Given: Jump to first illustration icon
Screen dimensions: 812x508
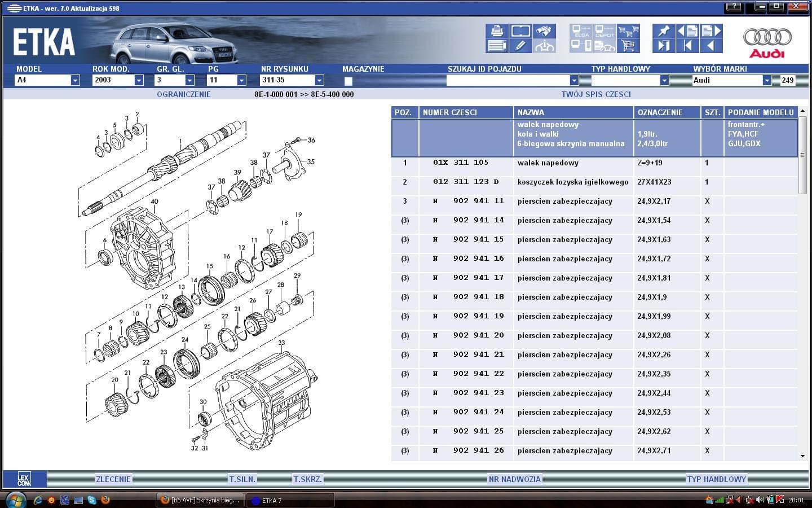Looking at the screenshot, I should (x=687, y=46).
